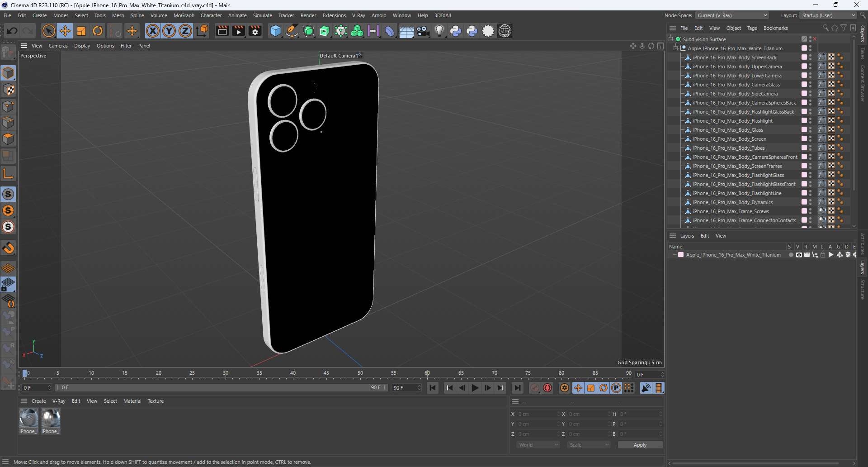868x467 pixels.
Task: Click Render View clapperboard icon
Action: click(222, 31)
